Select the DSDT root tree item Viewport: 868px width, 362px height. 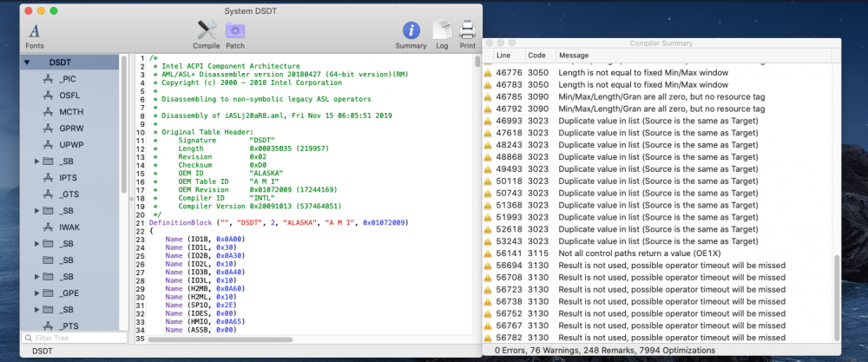click(x=69, y=63)
